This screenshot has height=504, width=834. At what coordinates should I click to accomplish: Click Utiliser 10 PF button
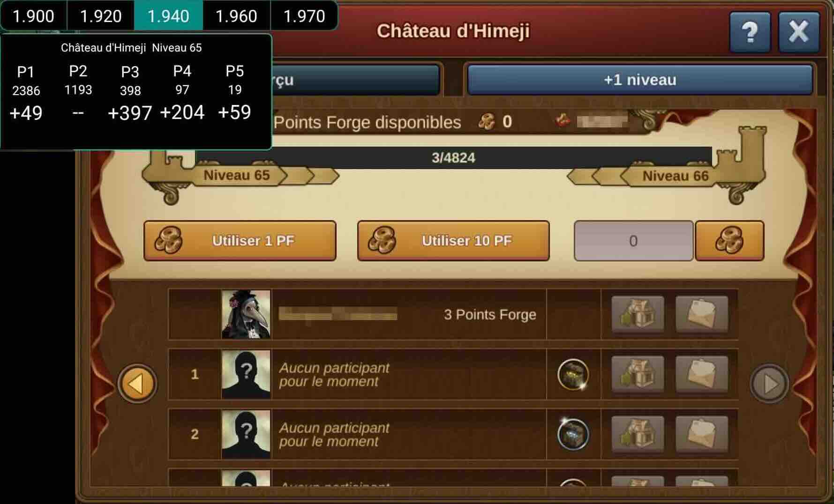[453, 241]
